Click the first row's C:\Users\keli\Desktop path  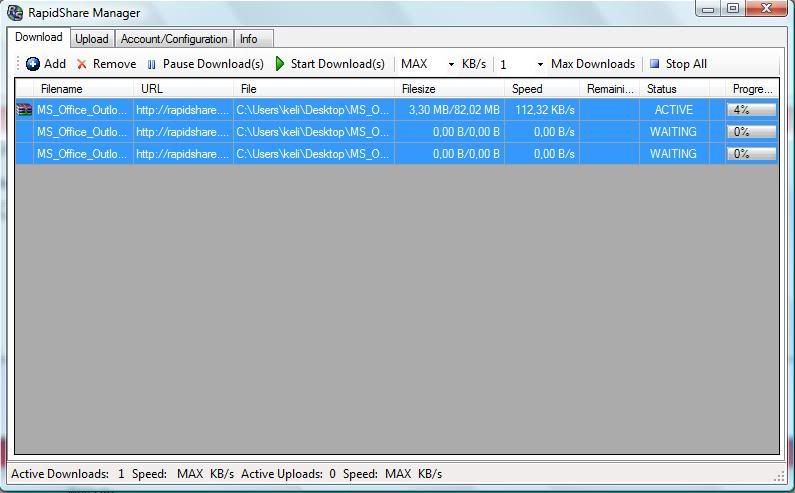[313, 110]
